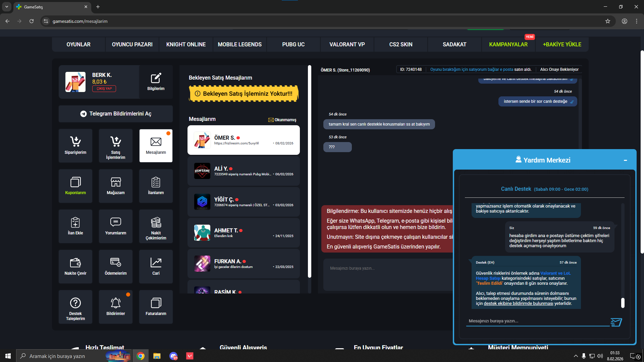Open Mesajlarım envelope tile

(x=156, y=146)
